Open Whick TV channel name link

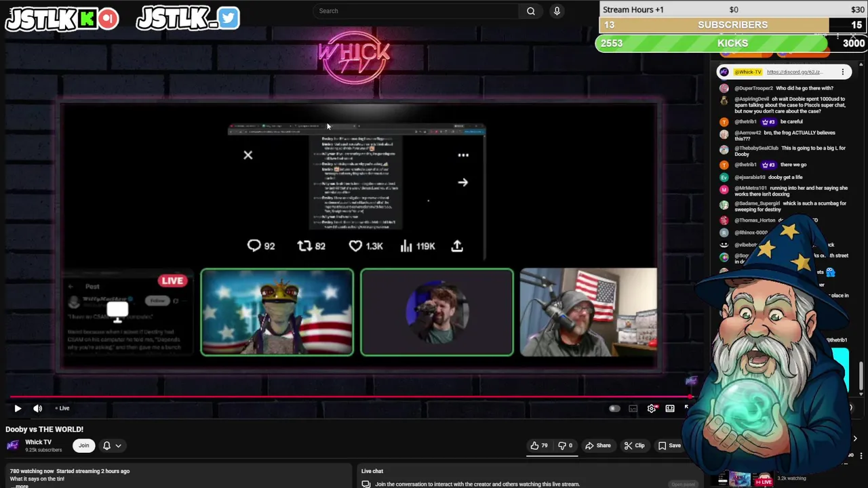pyautogui.click(x=38, y=442)
